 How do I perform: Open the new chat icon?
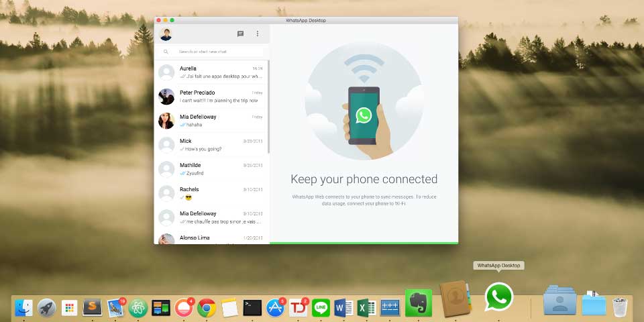(x=241, y=34)
